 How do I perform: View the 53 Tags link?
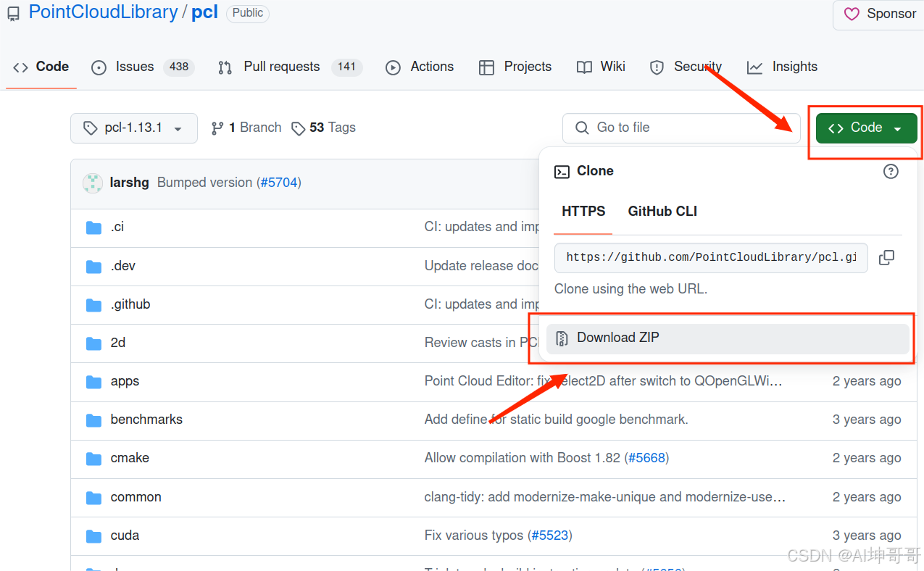click(x=323, y=128)
